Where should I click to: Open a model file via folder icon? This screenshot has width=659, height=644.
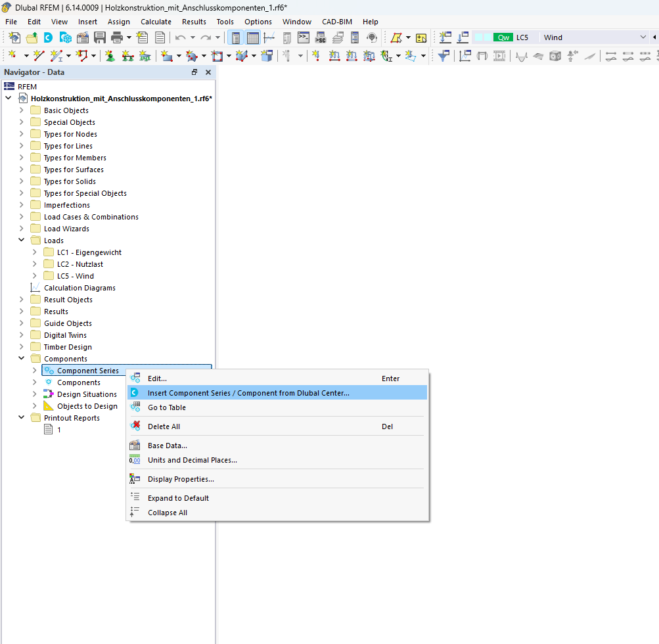tap(32, 38)
